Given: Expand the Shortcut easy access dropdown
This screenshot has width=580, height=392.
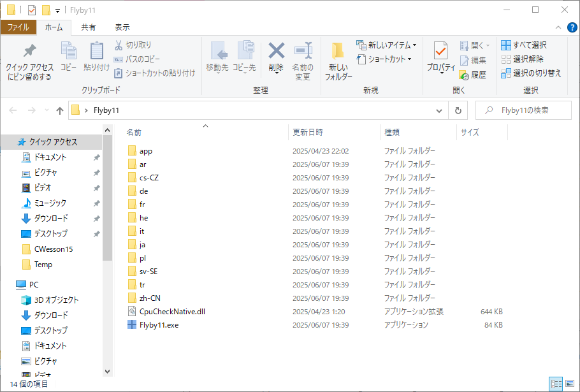Looking at the screenshot, I should pos(409,59).
